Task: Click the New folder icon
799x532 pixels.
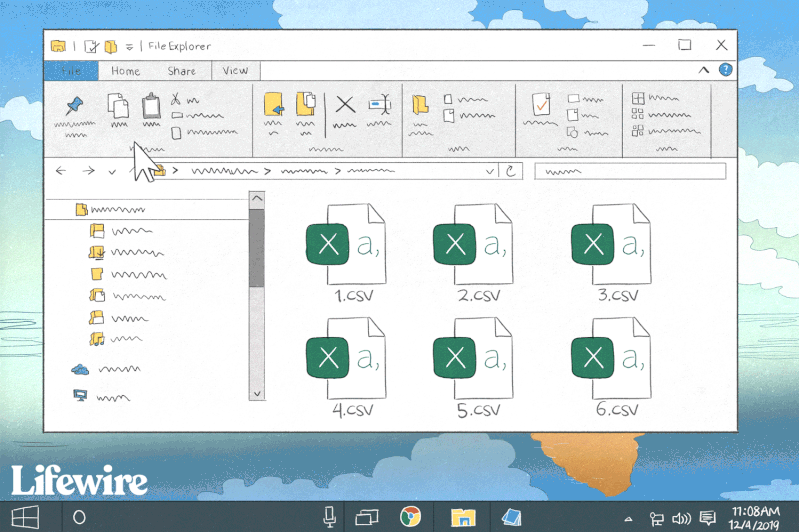Action: point(420,105)
